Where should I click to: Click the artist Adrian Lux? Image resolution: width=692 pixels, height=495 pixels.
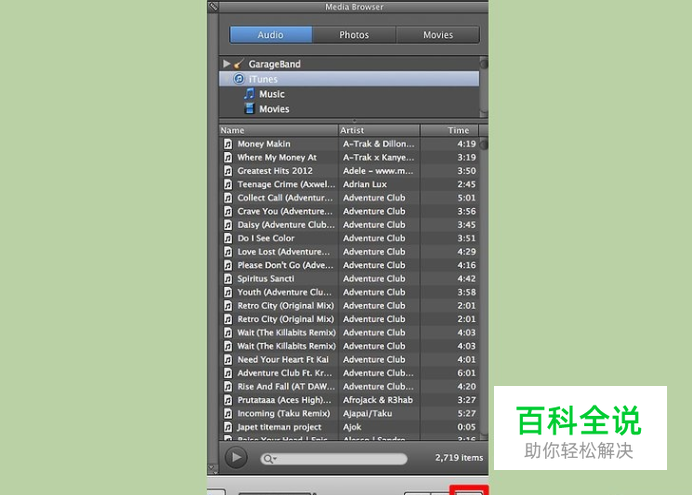(365, 184)
